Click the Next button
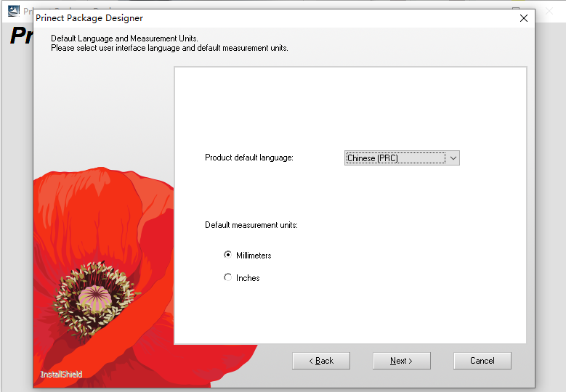Image resolution: width=566 pixels, height=392 pixels. pyautogui.click(x=401, y=361)
